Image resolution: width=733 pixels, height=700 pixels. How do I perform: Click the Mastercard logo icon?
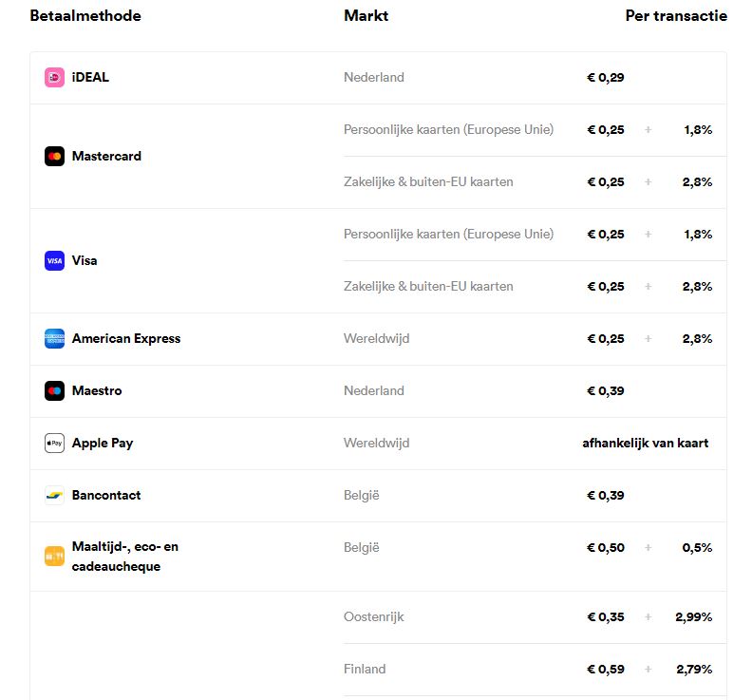(54, 156)
